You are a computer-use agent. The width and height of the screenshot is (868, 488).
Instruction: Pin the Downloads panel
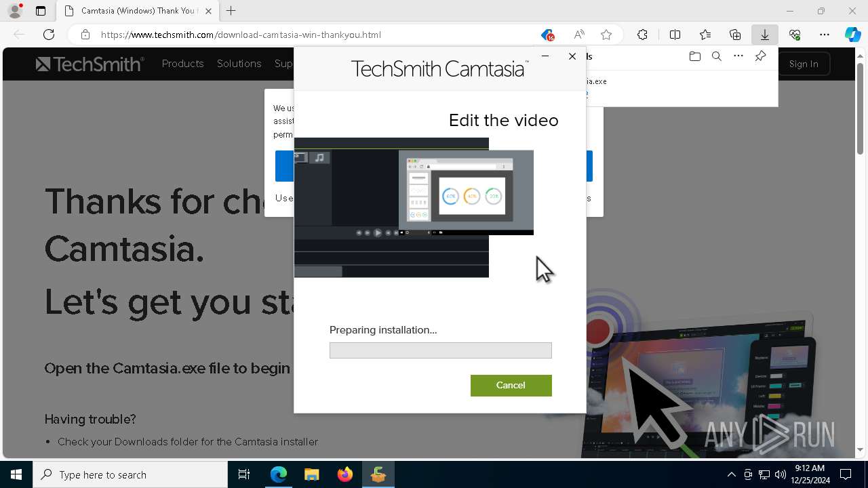click(760, 56)
